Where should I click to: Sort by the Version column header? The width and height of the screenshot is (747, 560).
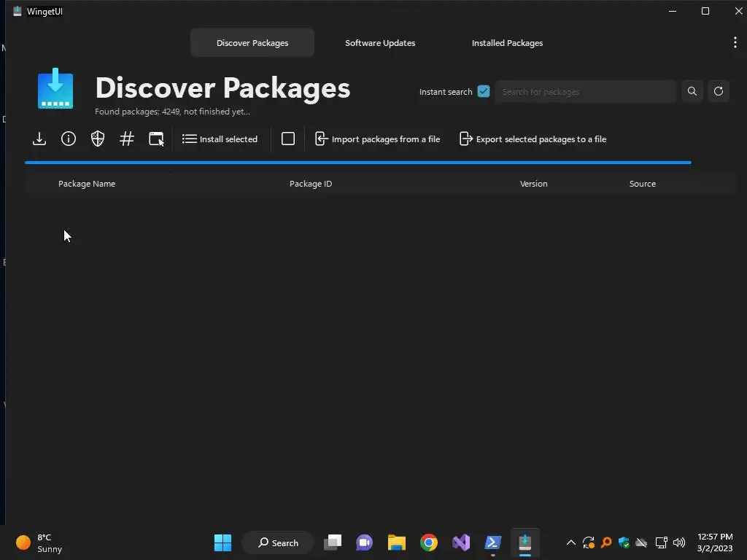point(533,184)
